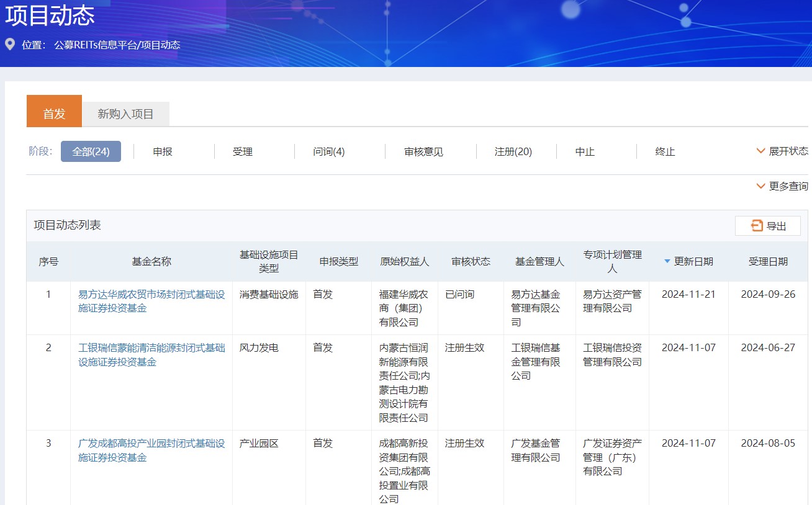
Task: Click the 受理日期 column header
Action: (768, 262)
